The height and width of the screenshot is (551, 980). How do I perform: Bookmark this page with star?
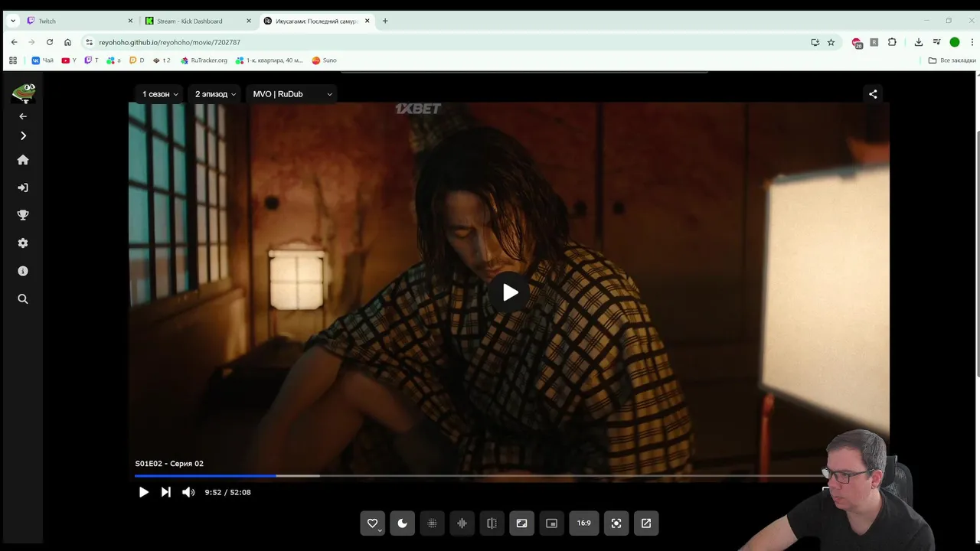pos(831,42)
